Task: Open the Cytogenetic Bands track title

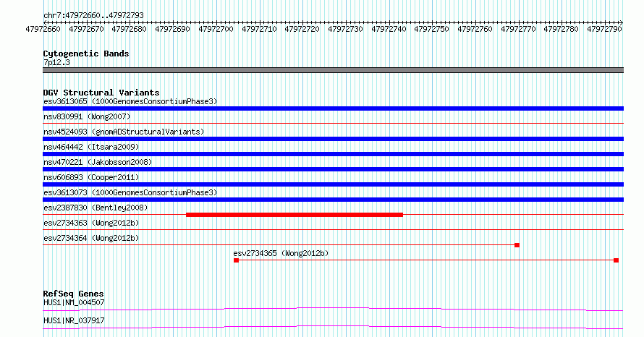Action: point(86,54)
